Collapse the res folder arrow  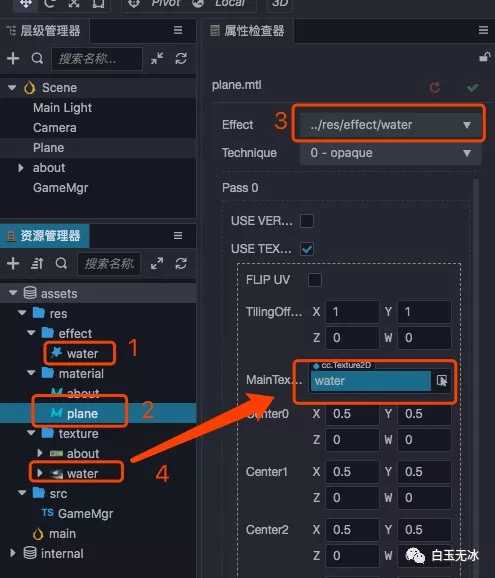point(22,313)
